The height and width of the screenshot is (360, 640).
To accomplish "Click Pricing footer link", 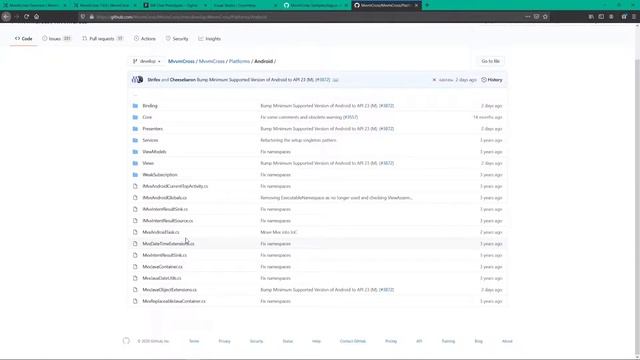I will click(391, 341).
